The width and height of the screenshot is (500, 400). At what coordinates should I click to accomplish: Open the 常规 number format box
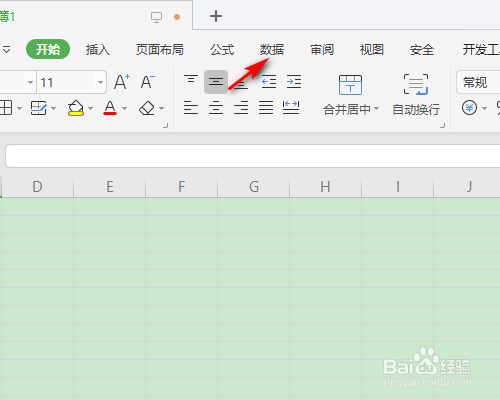pyautogui.click(x=478, y=82)
